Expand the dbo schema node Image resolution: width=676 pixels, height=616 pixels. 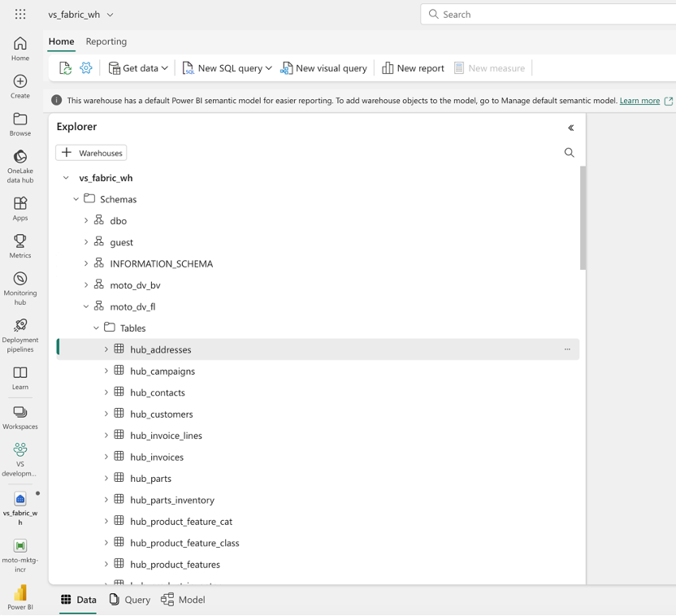(86, 221)
